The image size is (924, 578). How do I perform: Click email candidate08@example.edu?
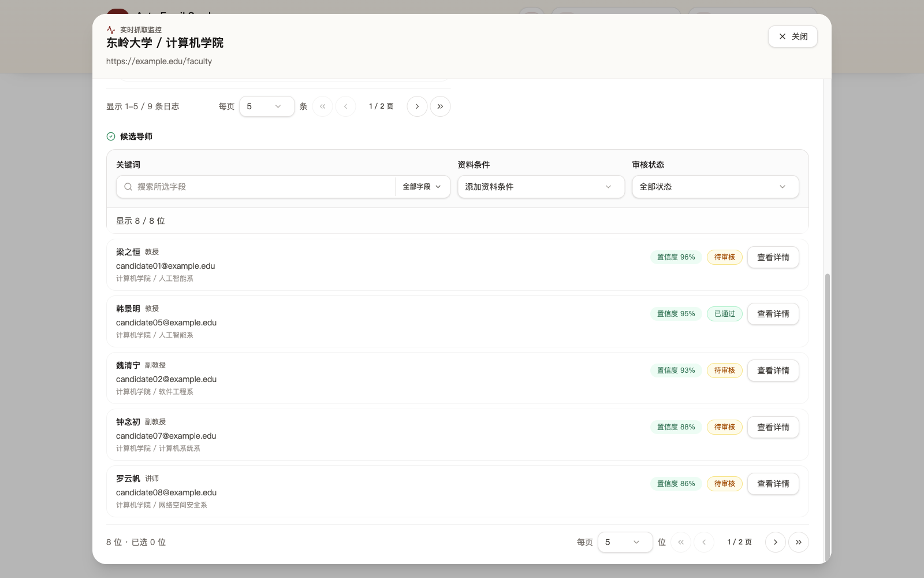pos(166,492)
